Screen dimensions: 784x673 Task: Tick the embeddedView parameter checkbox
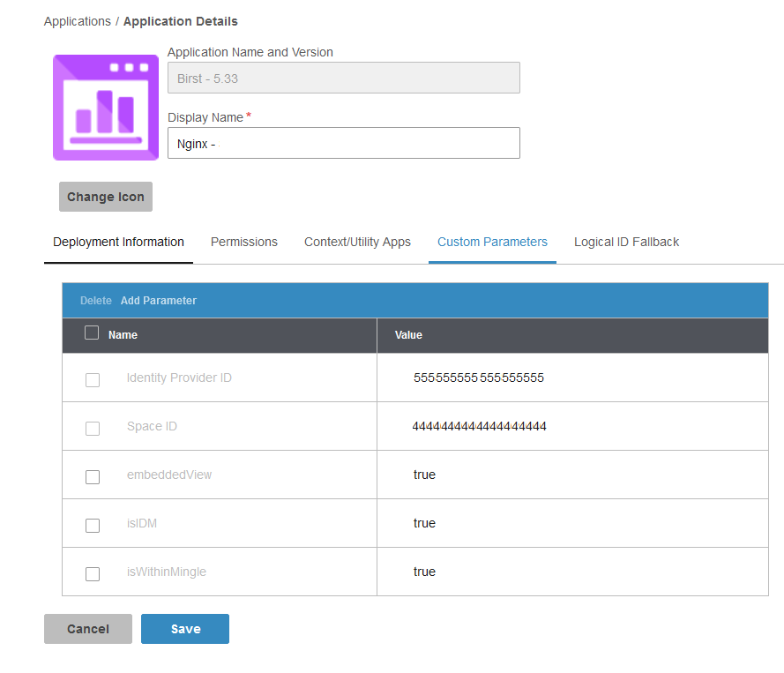point(93,477)
